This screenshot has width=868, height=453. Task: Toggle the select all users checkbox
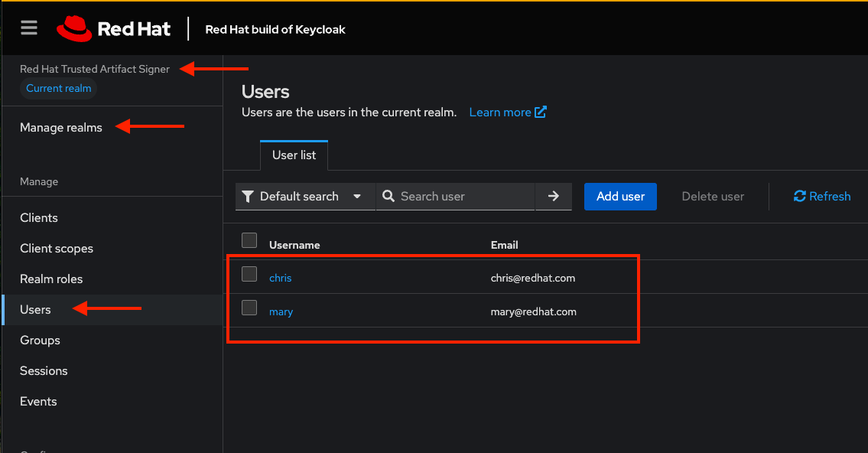249,241
